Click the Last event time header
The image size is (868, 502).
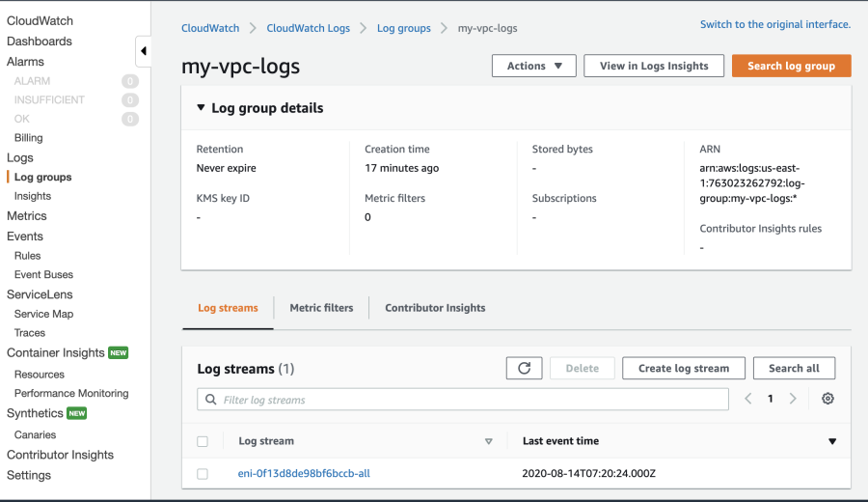click(560, 441)
